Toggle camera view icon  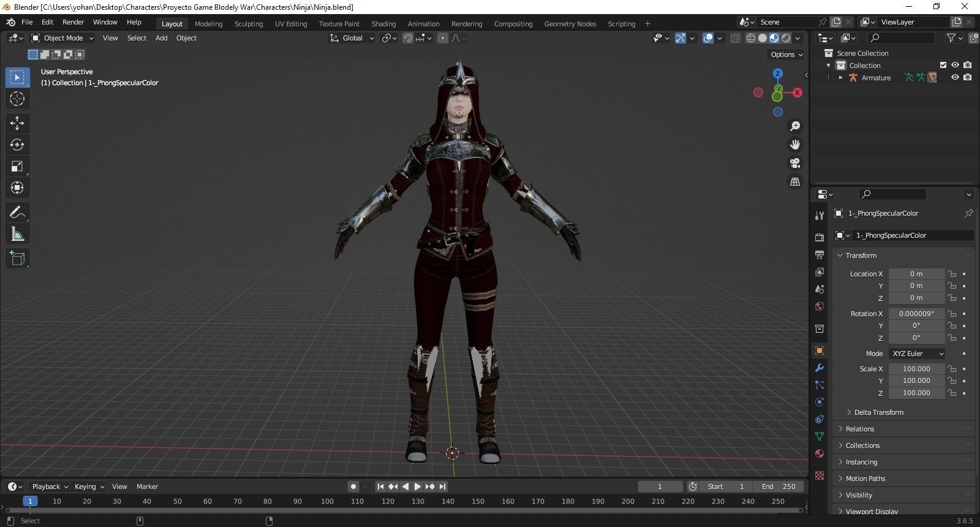click(x=795, y=163)
